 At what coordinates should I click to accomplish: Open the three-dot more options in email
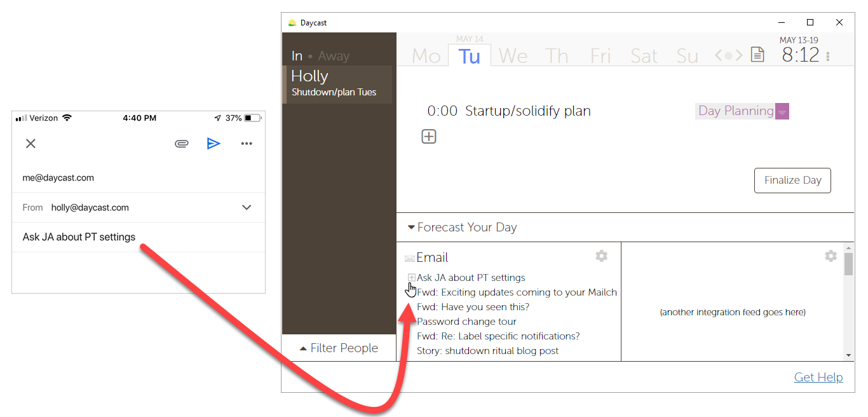click(247, 144)
